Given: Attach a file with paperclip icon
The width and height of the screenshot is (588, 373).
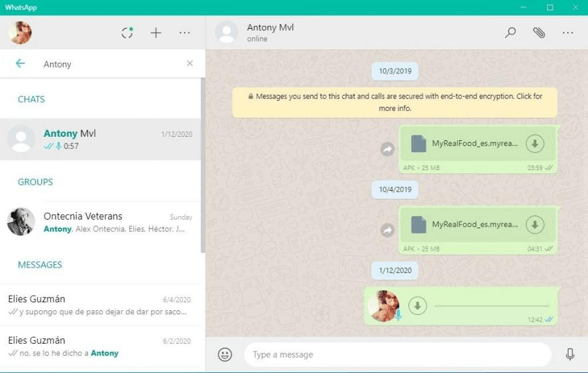Looking at the screenshot, I should tap(539, 33).
